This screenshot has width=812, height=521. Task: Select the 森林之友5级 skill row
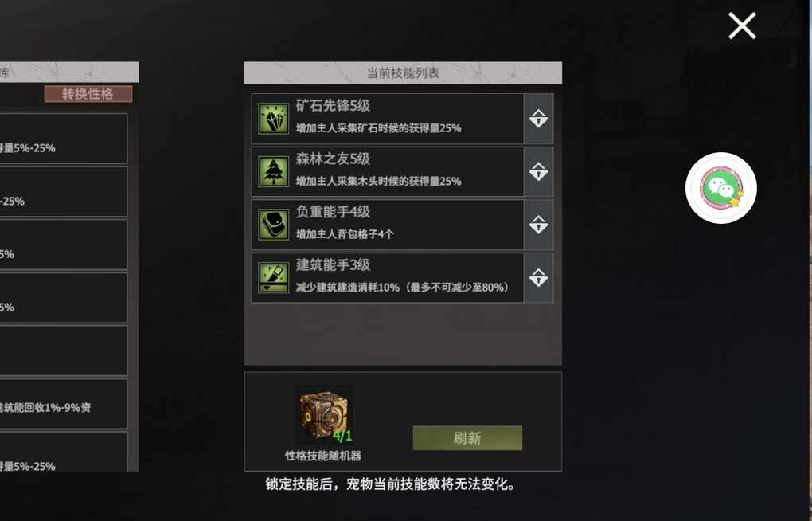(x=388, y=171)
